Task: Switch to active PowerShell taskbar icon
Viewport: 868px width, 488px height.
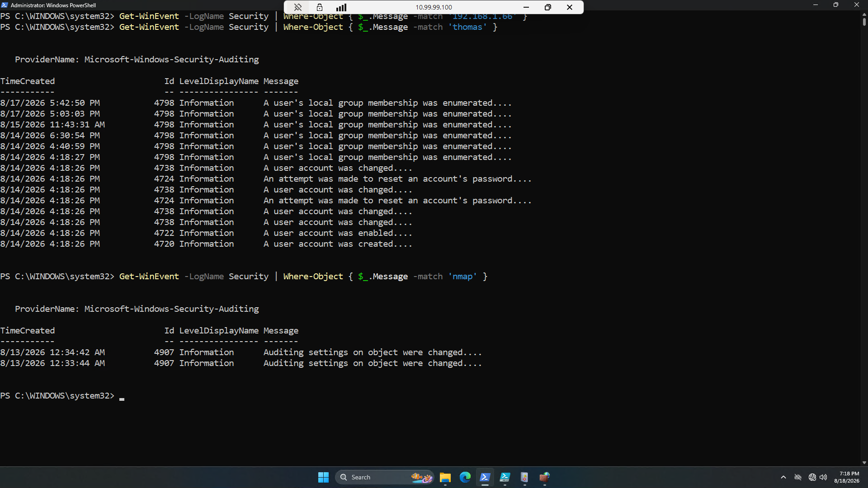Action: tap(485, 477)
